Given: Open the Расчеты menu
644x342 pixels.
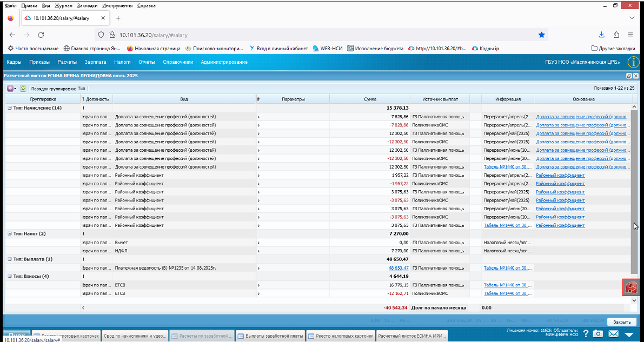Looking at the screenshot, I should 67,62.
